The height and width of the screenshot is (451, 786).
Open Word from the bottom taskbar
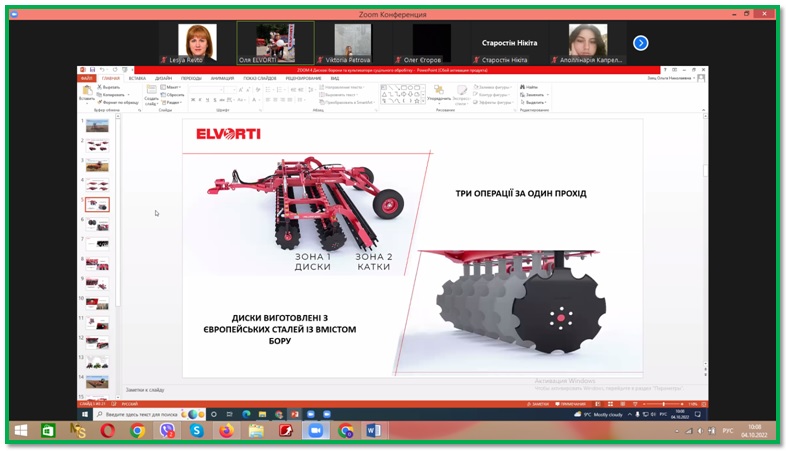tap(374, 431)
